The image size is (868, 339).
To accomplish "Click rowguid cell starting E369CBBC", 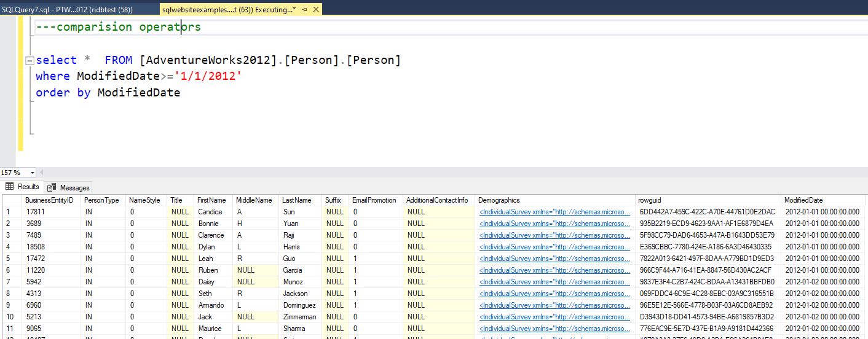I will click(708, 247).
